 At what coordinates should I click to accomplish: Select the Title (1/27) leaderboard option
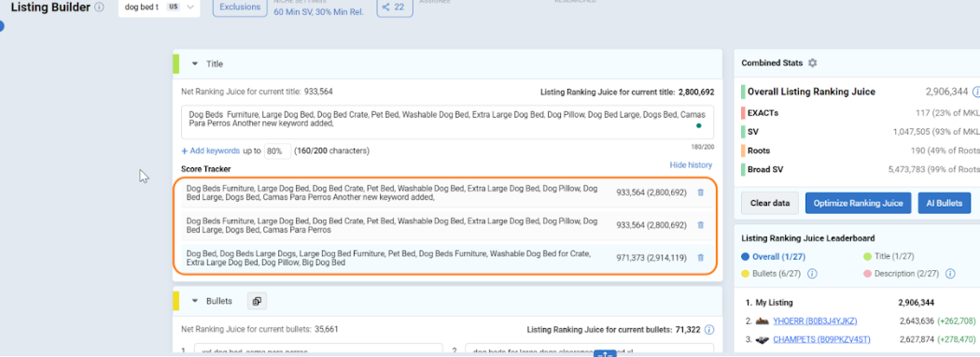point(889,257)
